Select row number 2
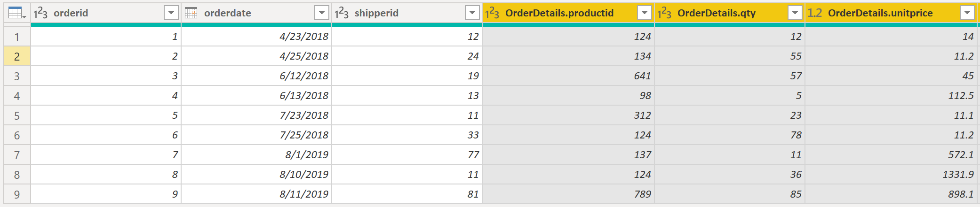The image size is (980, 207). click(17, 56)
